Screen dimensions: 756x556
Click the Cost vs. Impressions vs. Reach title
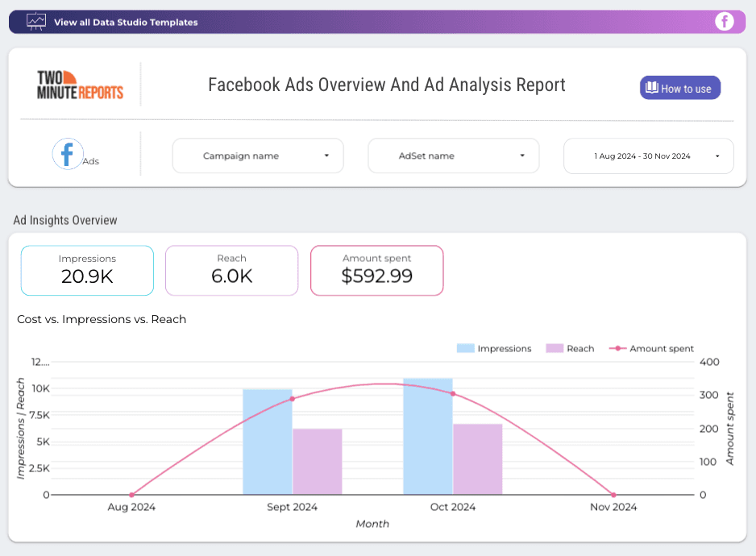pyautogui.click(x=102, y=319)
